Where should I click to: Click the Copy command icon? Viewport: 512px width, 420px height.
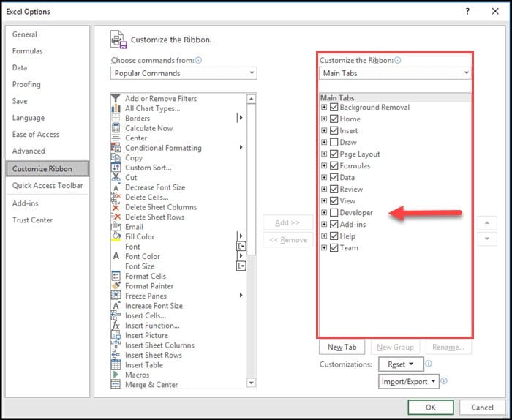[116, 157]
